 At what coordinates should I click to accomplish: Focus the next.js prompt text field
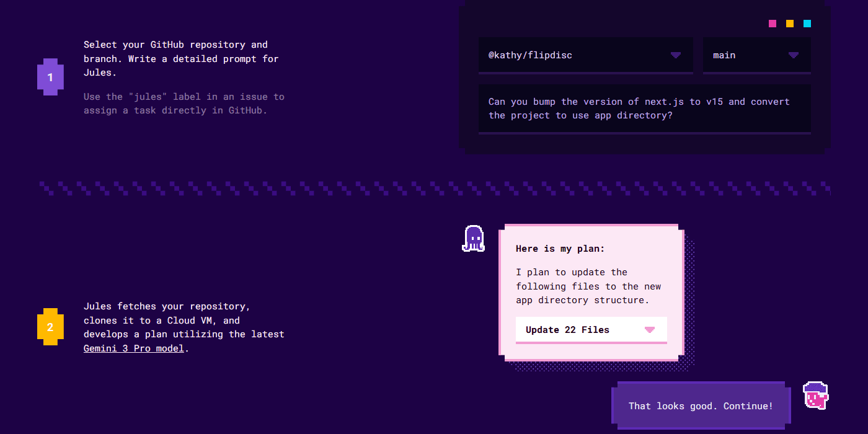click(645, 108)
